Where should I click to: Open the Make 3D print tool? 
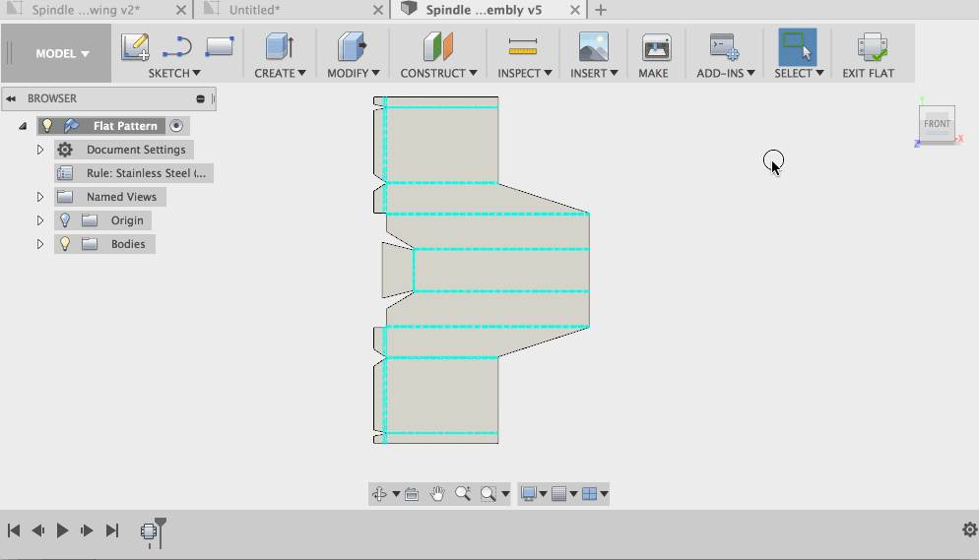click(656, 47)
